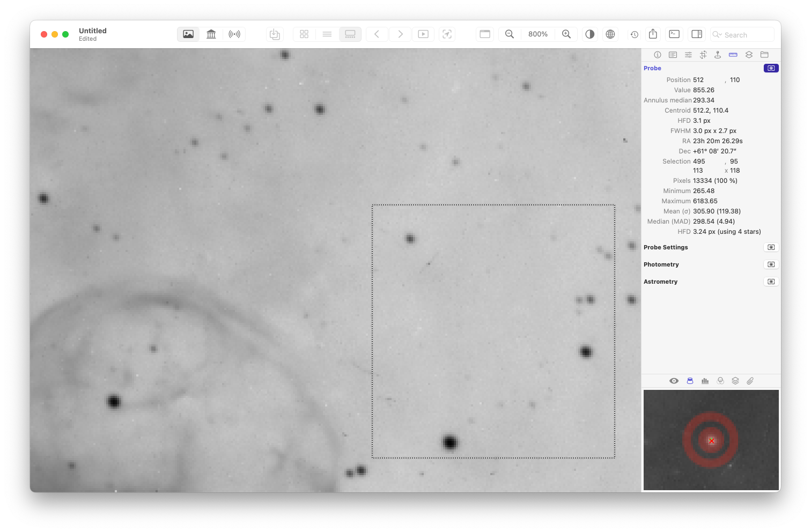Screen dimensions: 811x532
Task: Click the zoom in magnifier icon
Action: (x=566, y=34)
